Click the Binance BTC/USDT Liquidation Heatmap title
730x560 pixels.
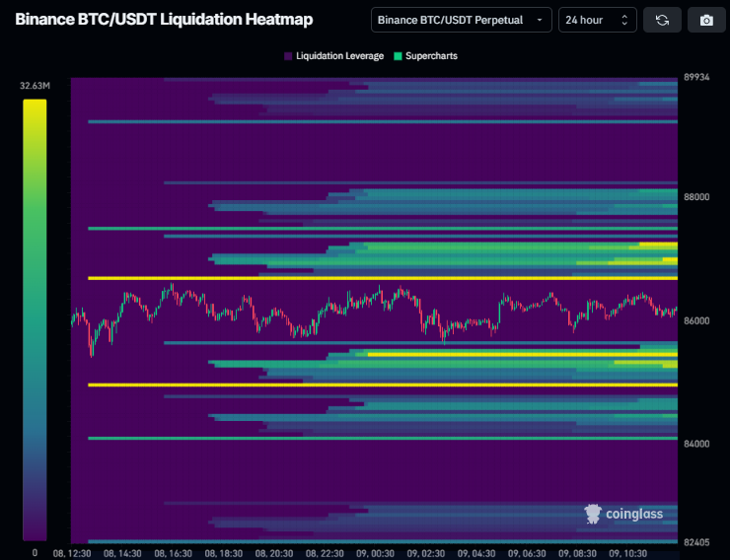tap(164, 20)
